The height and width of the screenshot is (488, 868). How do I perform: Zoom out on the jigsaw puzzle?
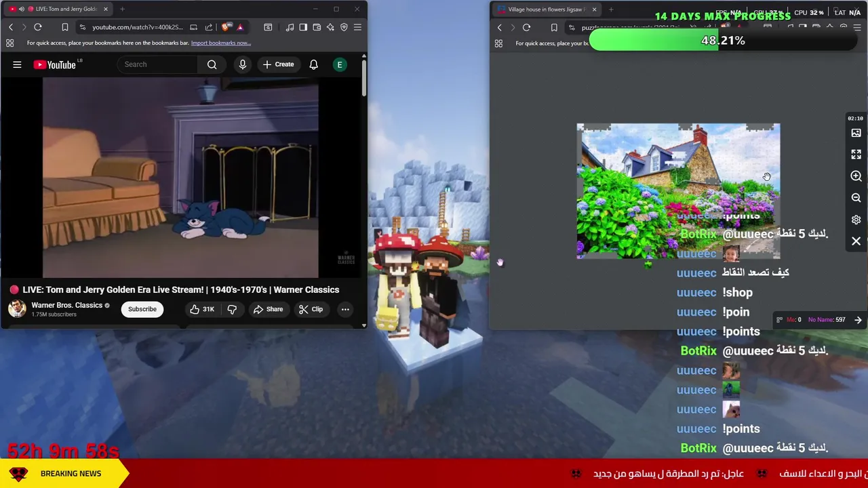856,198
